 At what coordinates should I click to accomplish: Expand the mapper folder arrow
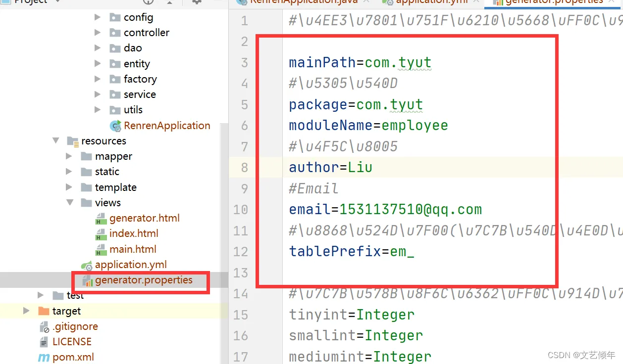(69, 156)
